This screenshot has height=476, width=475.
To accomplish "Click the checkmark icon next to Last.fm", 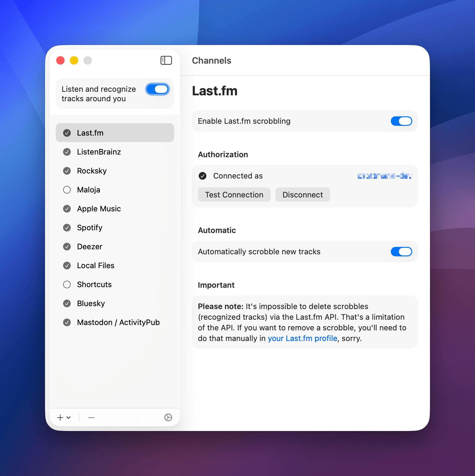I will 67,133.
